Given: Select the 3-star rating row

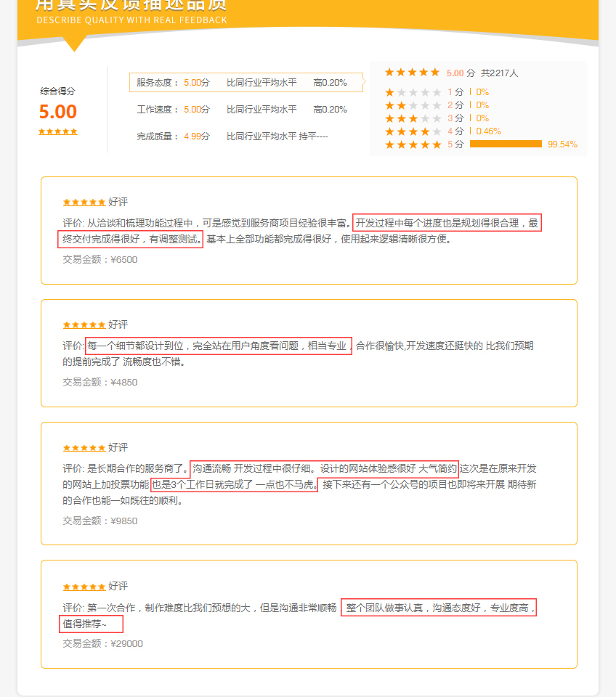Looking at the screenshot, I should [437, 118].
